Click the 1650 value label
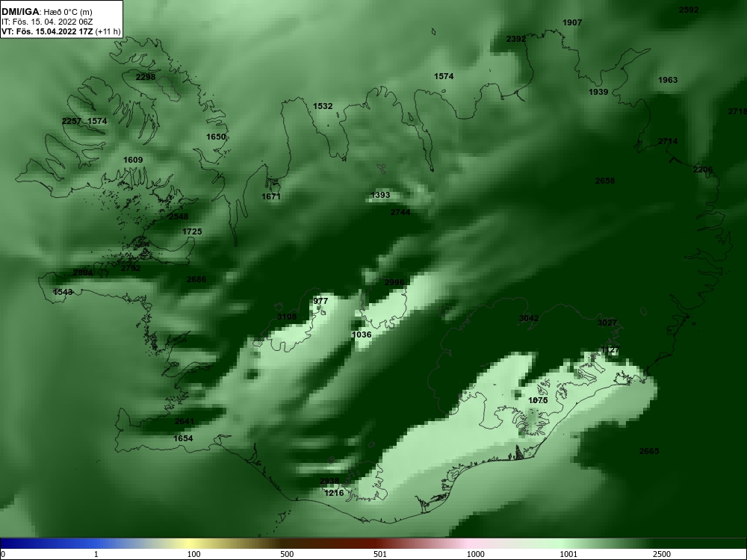747x560 pixels. click(215, 137)
